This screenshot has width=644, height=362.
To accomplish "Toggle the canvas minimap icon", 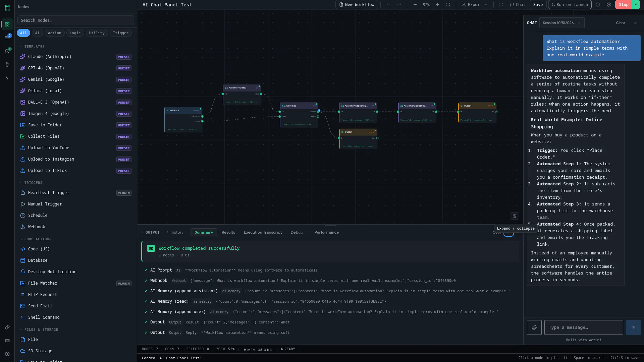I will [515, 216].
